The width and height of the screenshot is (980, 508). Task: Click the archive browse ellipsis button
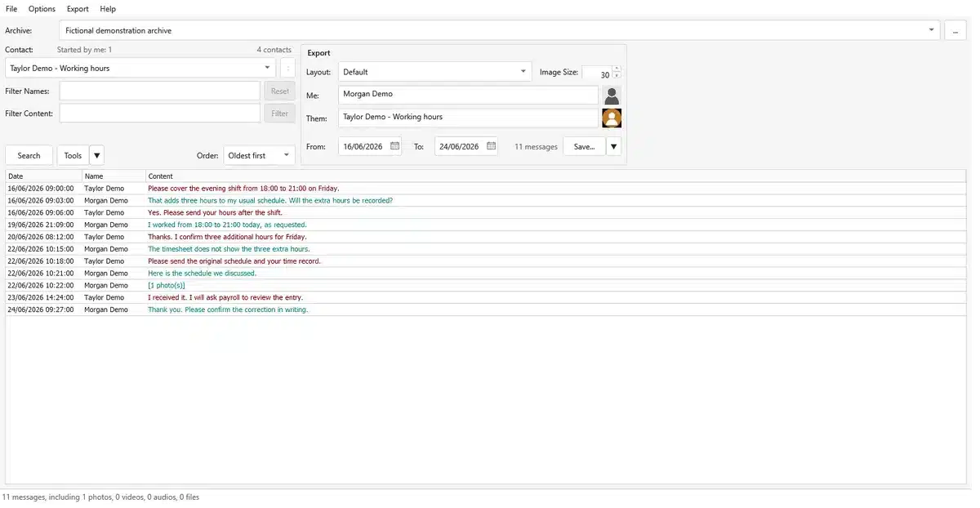(x=955, y=31)
